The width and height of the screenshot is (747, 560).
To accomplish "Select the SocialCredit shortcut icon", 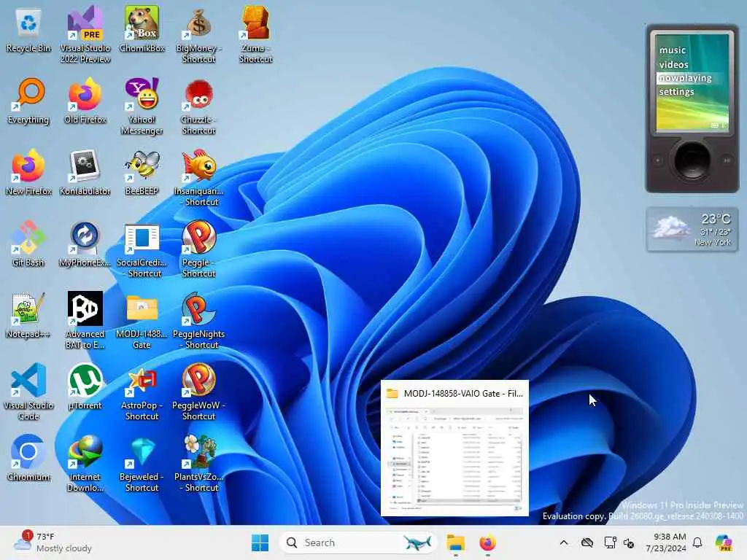I will (142, 249).
